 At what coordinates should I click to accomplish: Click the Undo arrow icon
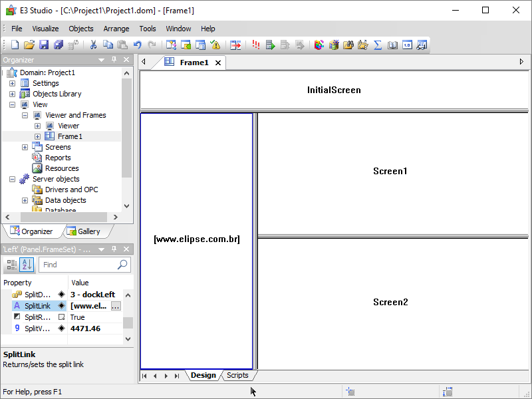coord(138,45)
